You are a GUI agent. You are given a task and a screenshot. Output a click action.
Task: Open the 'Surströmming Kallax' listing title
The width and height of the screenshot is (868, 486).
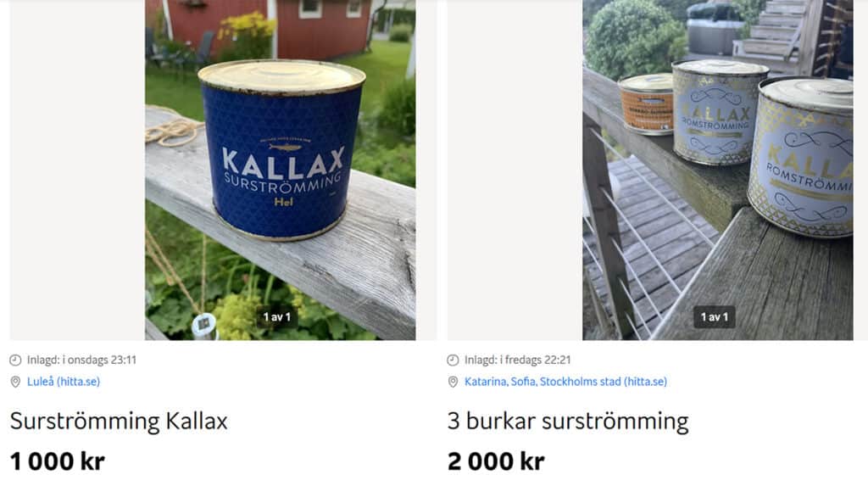[119, 422]
